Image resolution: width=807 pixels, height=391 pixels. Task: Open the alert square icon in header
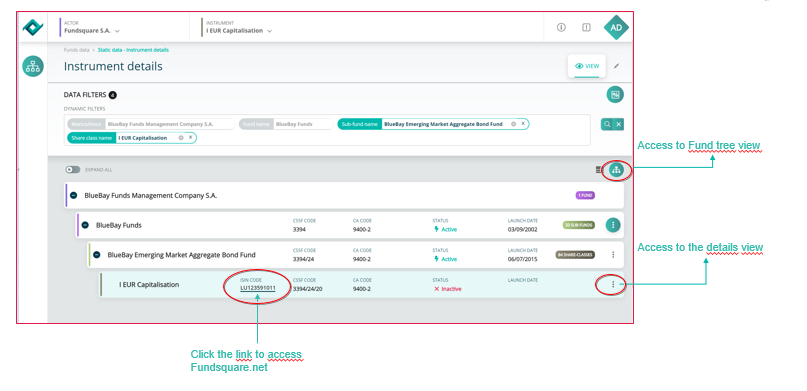click(x=586, y=28)
